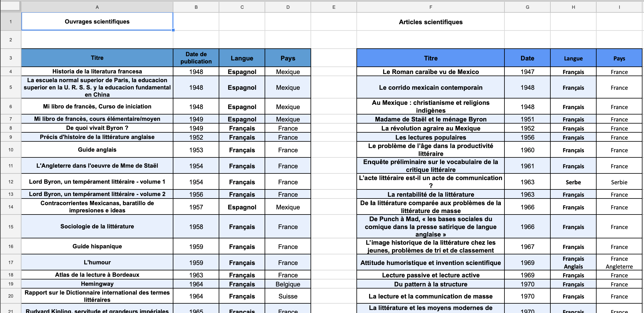Click the 'Date' header in column G
The image size is (644, 313).
click(x=527, y=58)
